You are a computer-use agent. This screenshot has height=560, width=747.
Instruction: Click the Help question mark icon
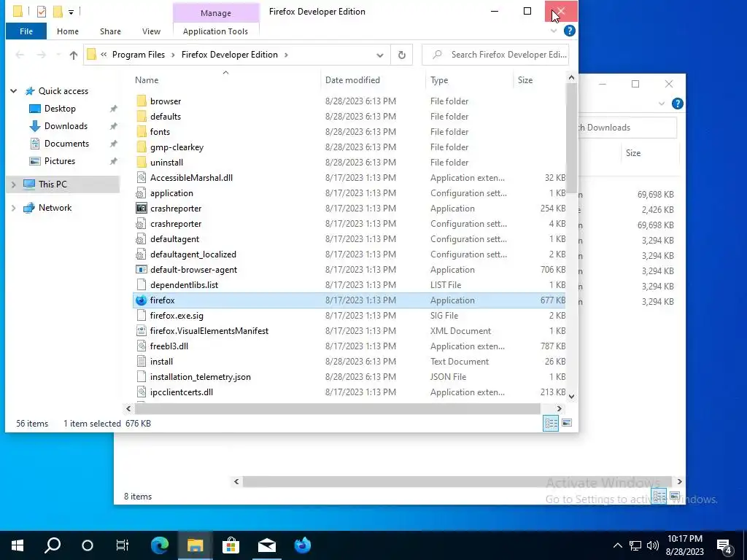[x=569, y=31]
